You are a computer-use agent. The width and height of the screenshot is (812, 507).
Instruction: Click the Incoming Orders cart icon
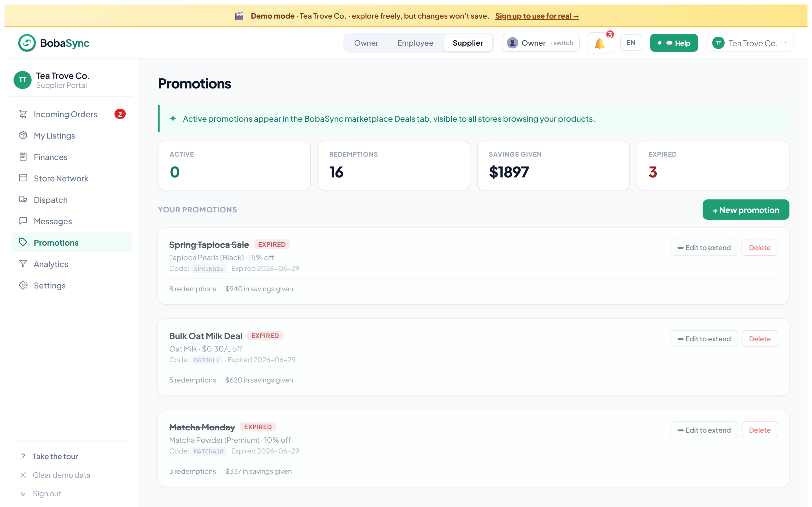tap(23, 114)
